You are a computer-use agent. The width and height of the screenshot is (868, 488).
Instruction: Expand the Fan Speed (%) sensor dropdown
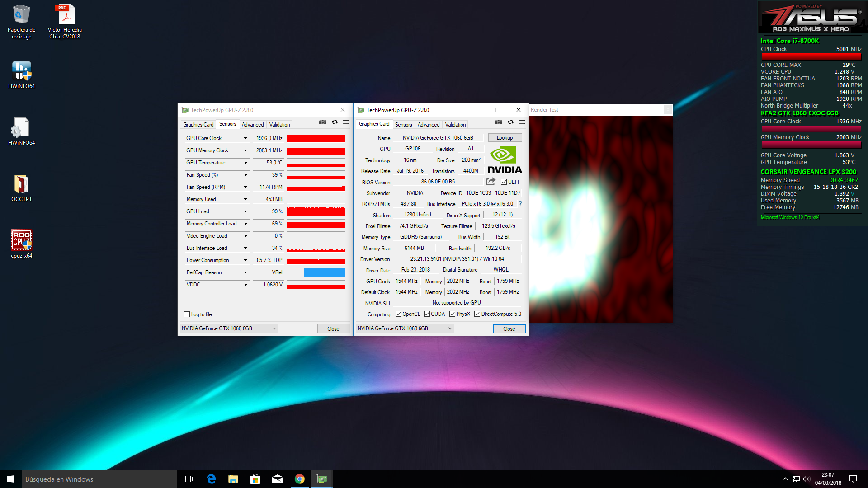[245, 175]
